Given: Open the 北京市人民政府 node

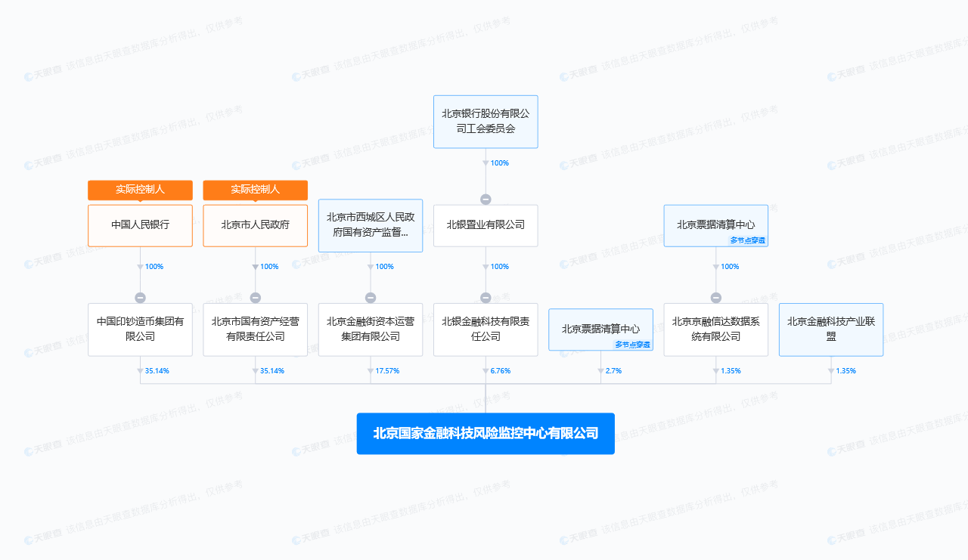Looking at the screenshot, I should pyautogui.click(x=256, y=225).
